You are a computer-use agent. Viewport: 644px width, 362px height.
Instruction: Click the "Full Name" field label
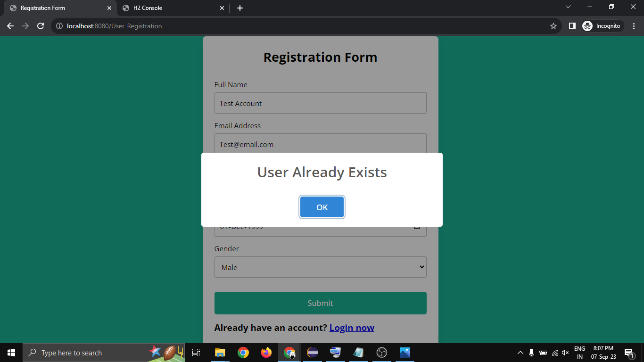231,84
